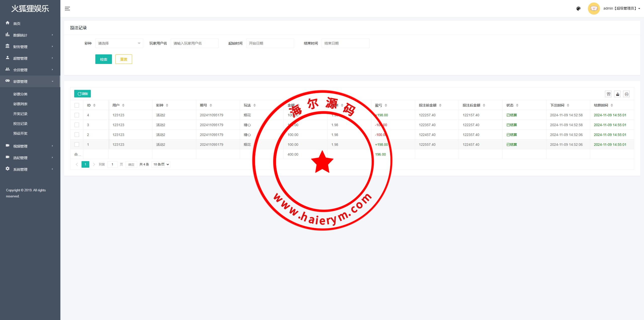Toggle the select-all header checkbox
Image resolution: width=644 pixels, height=320 pixels.
click(77, 105)
